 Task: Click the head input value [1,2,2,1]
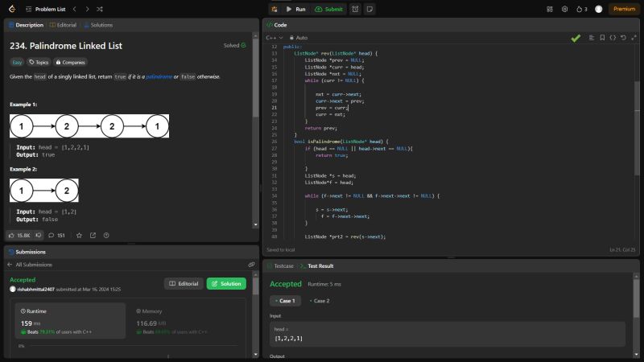tap(288, 338)
